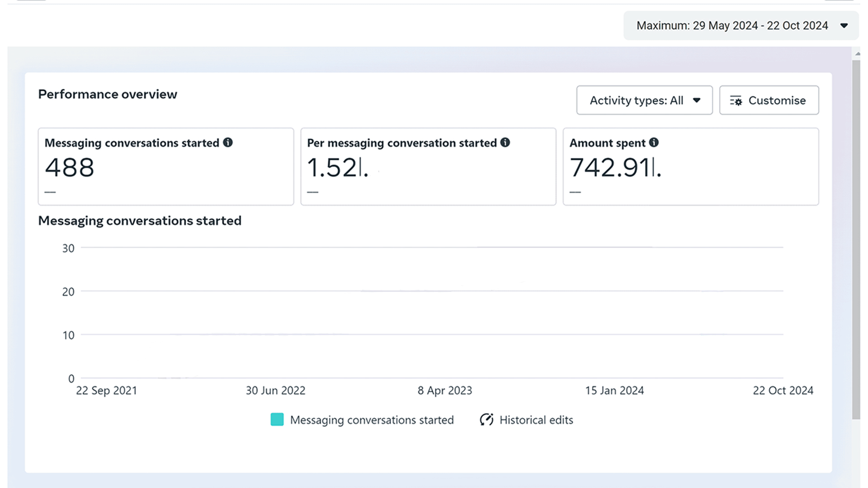The image size is (868, 488).
Task: Click the 22 Oct 2024 axis label
Action: [783, 390]
